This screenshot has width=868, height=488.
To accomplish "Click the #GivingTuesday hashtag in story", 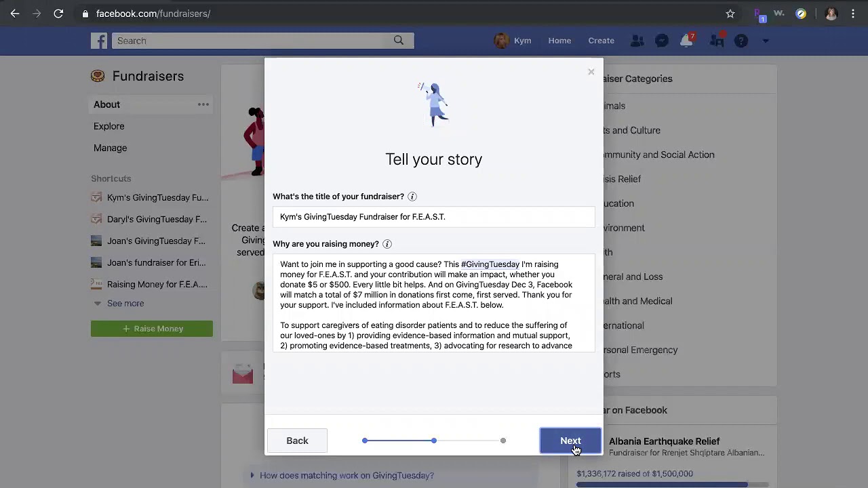I will click(490, 264).
